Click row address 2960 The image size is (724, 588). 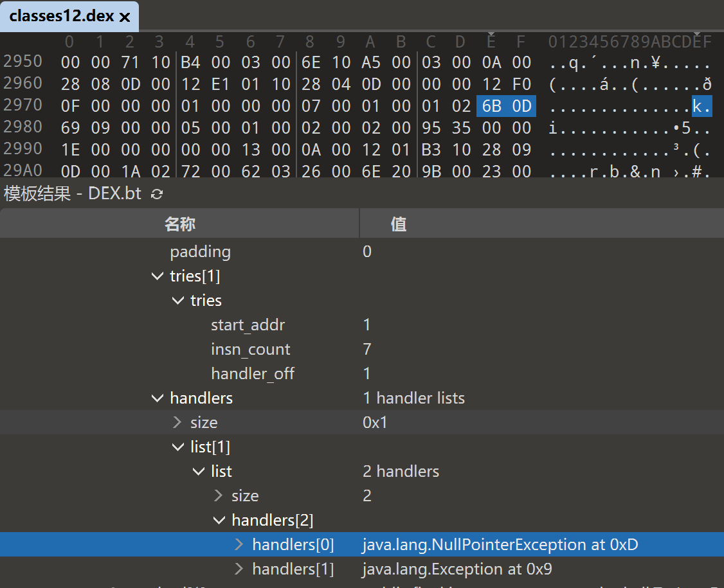click(x=23, y=83)
